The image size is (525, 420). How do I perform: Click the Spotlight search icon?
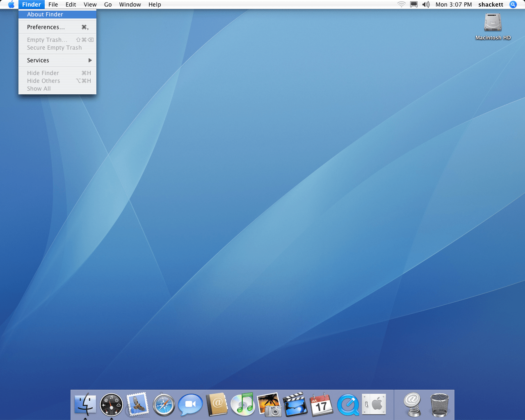(x=513, y=5)
